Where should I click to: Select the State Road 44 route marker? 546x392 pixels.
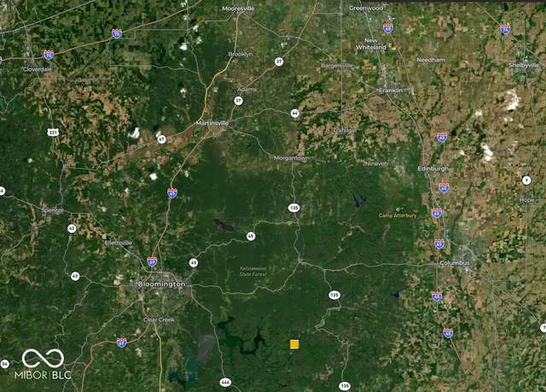[295, 113]
